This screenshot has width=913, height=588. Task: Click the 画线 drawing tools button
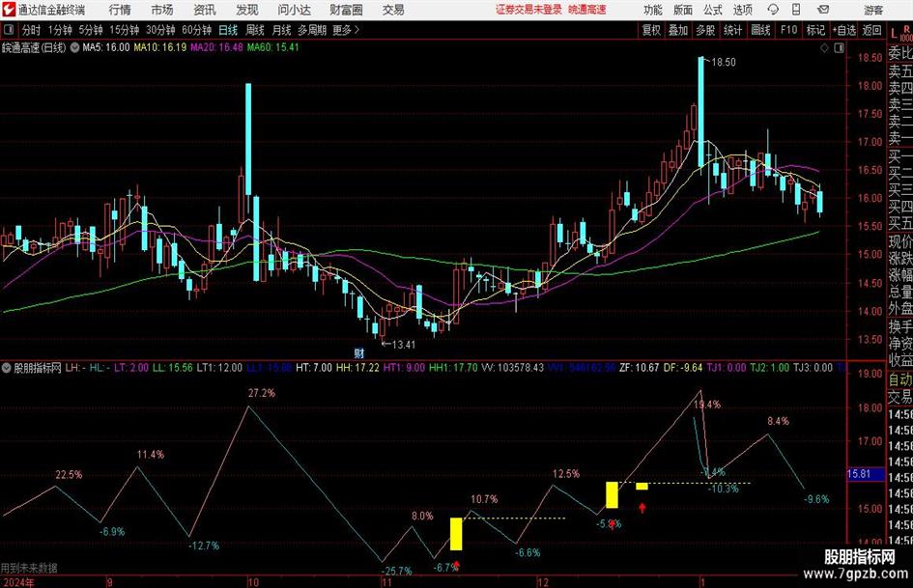760,30
